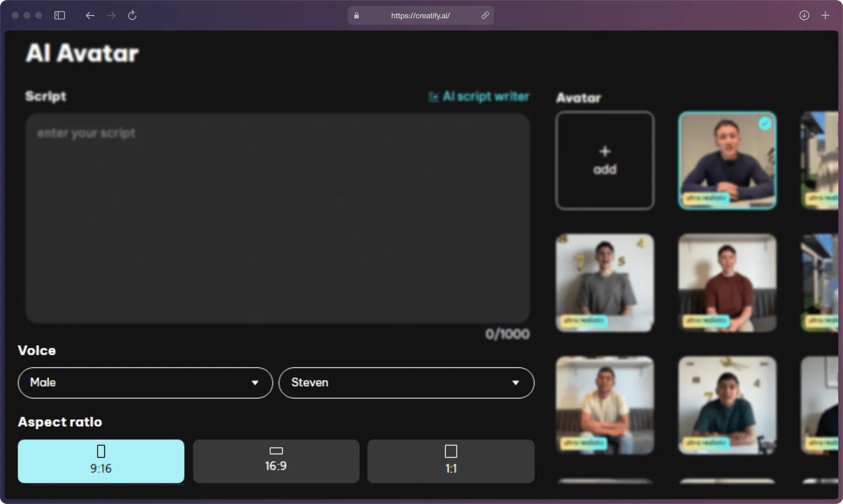The width and height of the screenshot is (843, 504).
Task: Open the Male voice gender dropdown
Action: (x=145, y=383)
